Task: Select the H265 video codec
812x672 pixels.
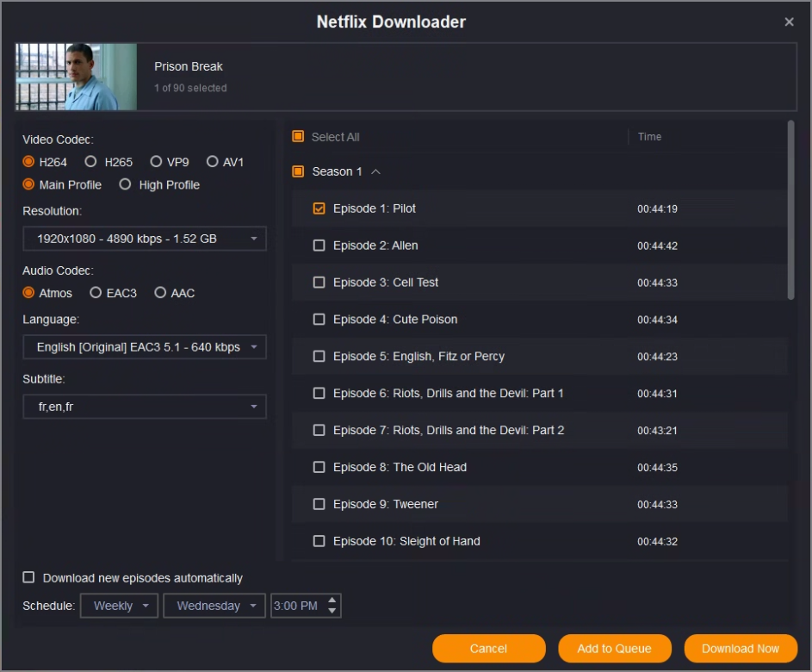Action: [x=90, y=162]
